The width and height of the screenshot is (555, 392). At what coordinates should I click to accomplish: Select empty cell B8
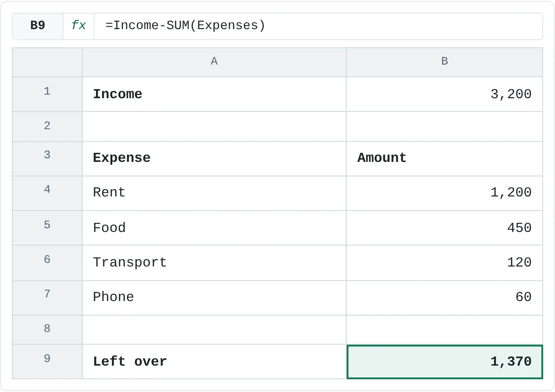click(x=444, y=330)
